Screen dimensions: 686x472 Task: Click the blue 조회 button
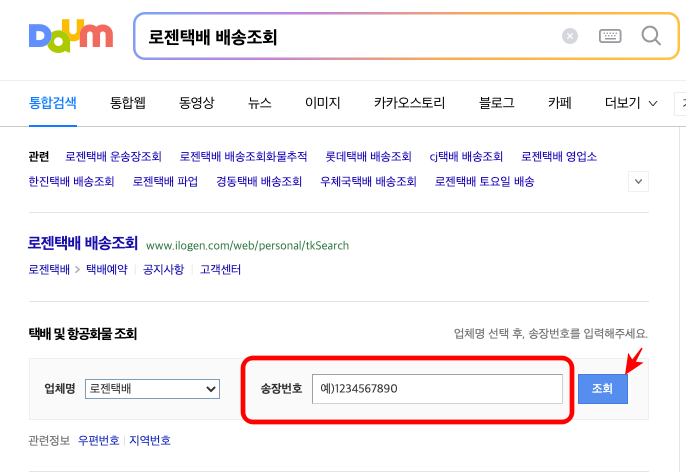point(602,389)
